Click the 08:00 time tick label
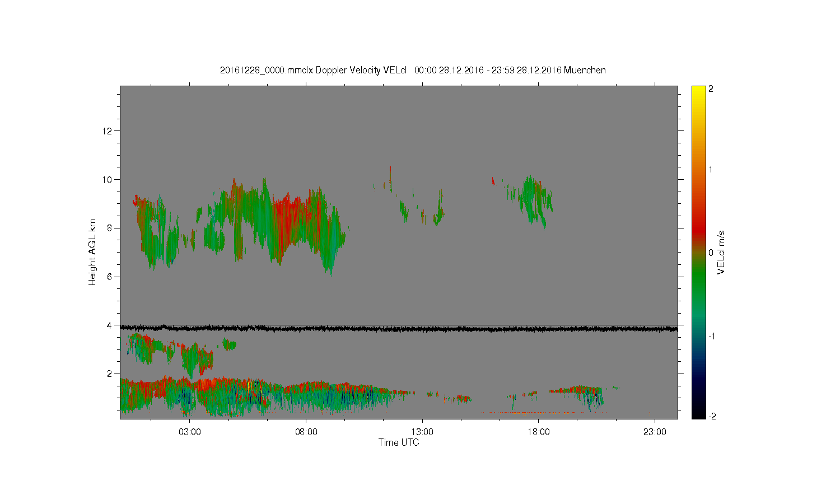This screenshot has height=504, width=840. (x=306, y=432)
